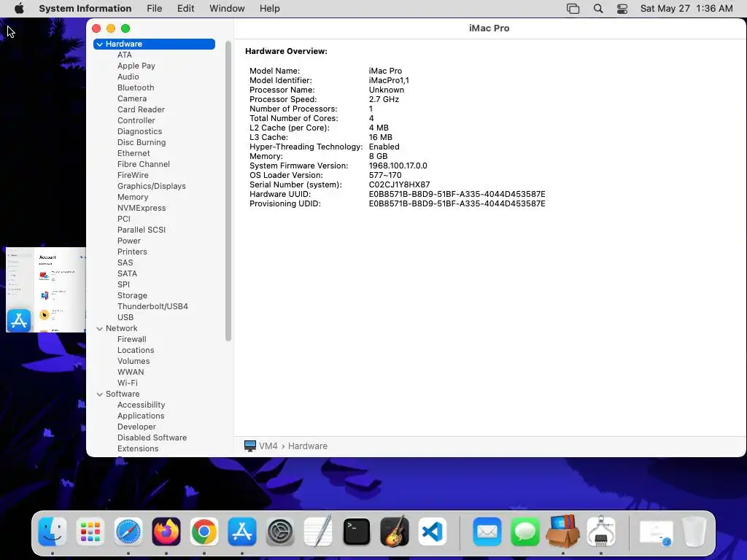Select Firewall under Network
The image size is (747, 560).
coord(131,340)
